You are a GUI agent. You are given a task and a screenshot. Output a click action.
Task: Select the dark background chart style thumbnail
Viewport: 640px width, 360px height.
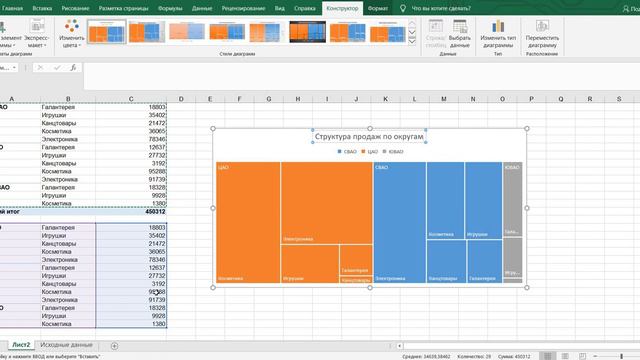[x=307, y=32]
